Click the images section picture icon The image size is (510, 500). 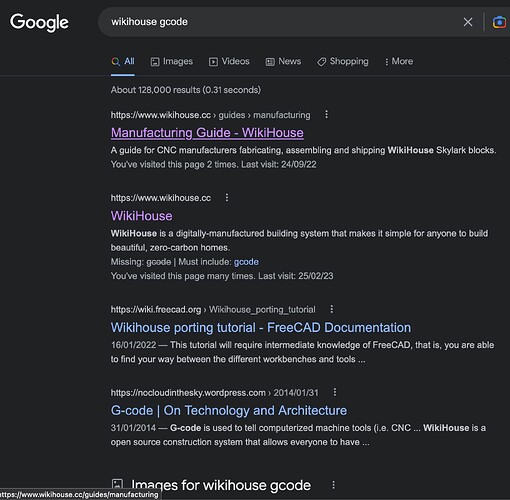pos(117,485)
